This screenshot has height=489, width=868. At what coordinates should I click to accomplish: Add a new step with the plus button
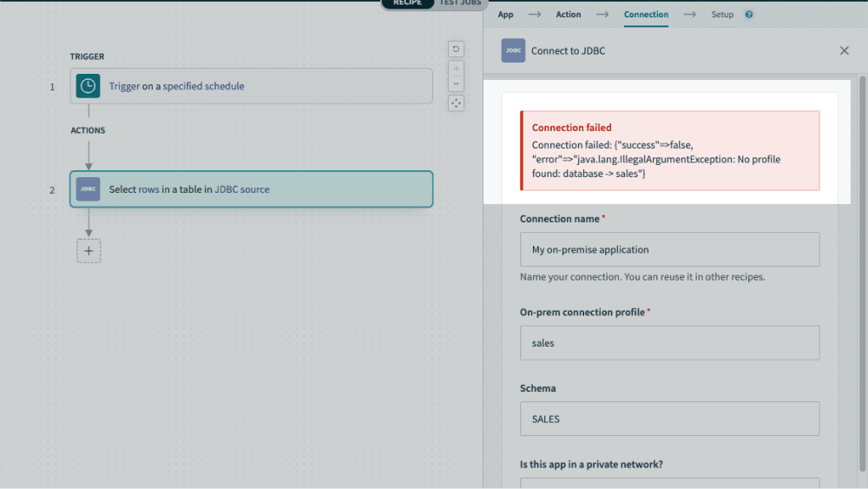89,250
